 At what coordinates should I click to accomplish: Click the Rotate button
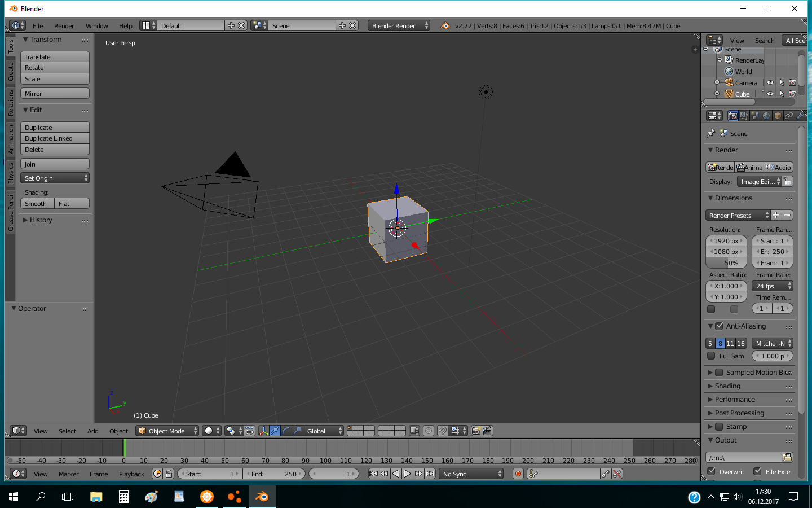[x=55, y=68]
